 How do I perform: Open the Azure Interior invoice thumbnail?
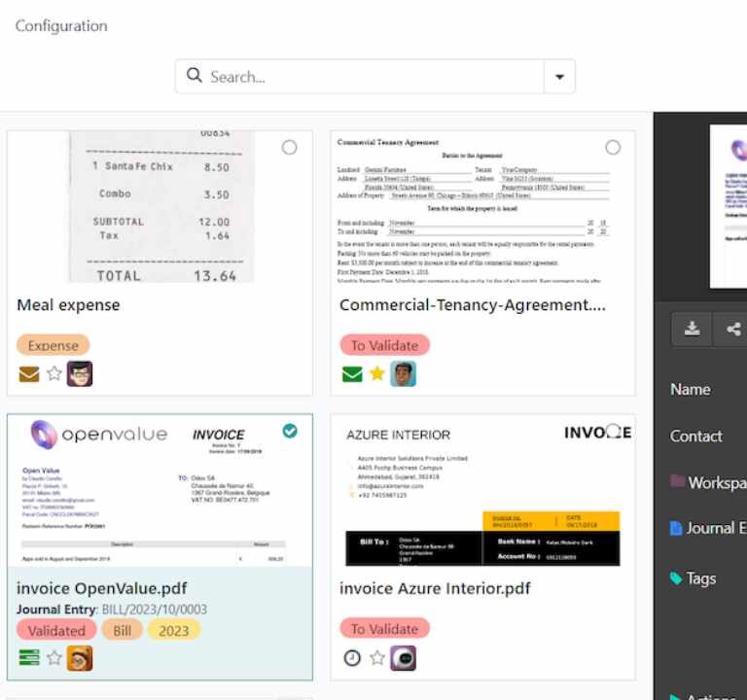click(x=483, y=490)
